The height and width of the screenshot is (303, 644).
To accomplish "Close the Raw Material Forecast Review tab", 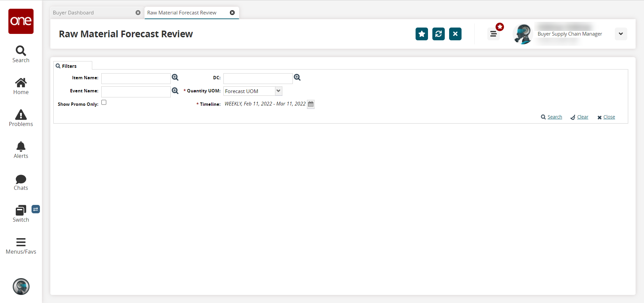I will tap(232, 13).
